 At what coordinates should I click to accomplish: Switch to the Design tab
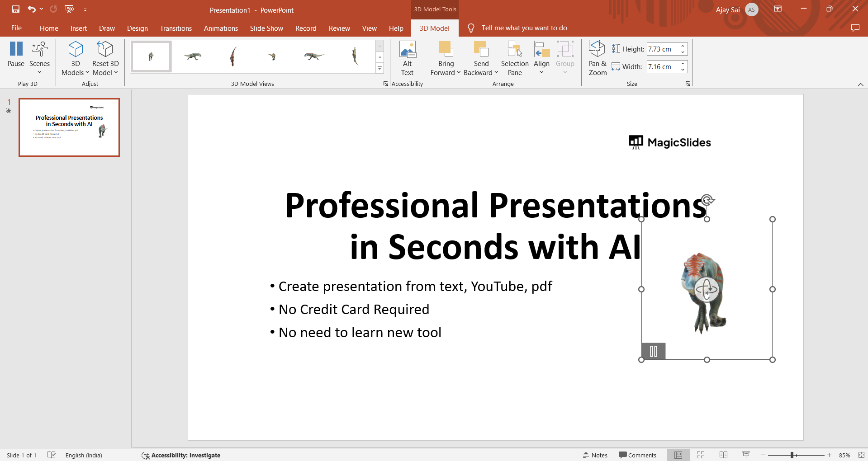click(137, 28)
